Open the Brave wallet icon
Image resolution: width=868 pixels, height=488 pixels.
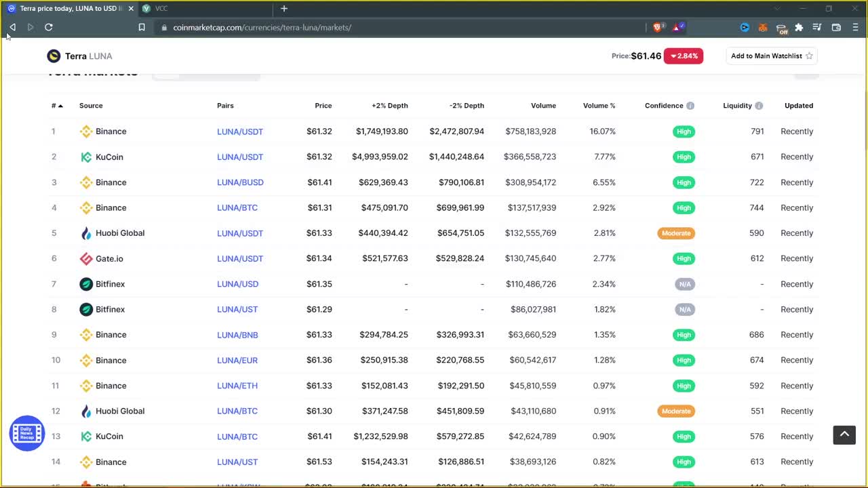pos(836,27)
